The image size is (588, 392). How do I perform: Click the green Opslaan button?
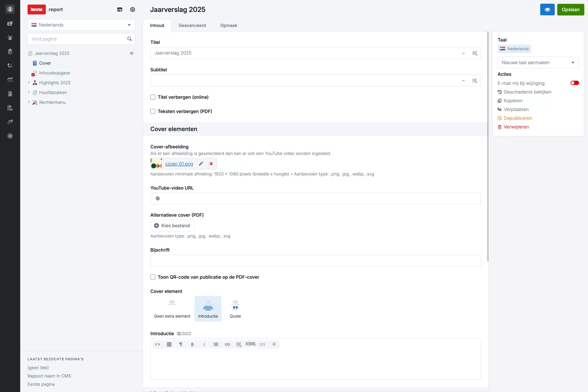pyautogui.click(x=570, y=9)
